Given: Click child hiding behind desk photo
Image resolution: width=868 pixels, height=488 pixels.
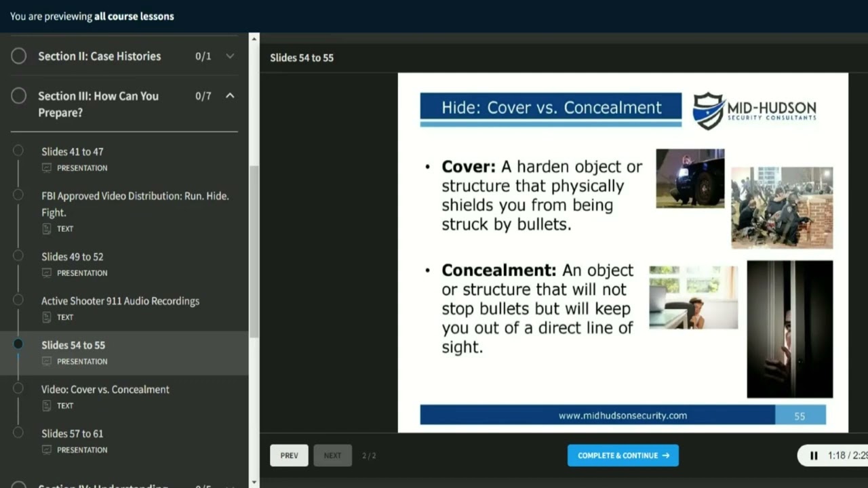Looking at the screenshot, I should (x=694, y=298).
